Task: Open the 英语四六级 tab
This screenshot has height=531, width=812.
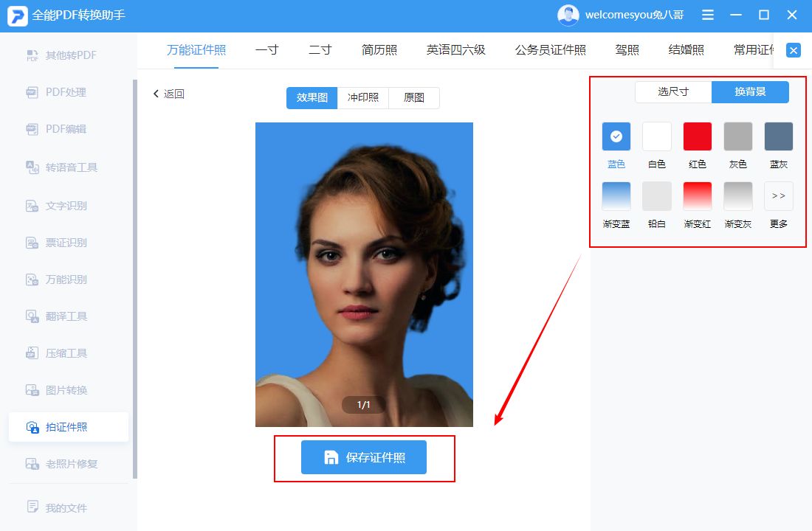Action: pyautogui.click(x=455, y=50)
